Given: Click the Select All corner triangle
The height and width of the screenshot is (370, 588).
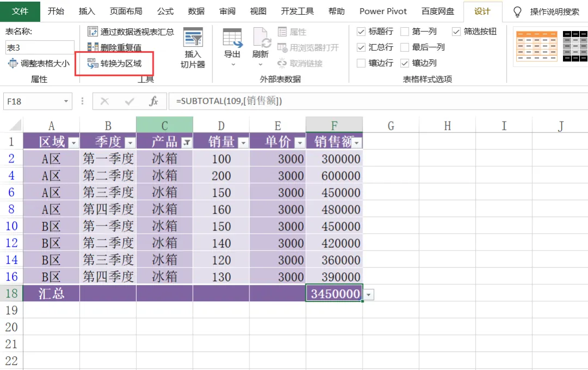Looking at the screenshot, I should 15,125.
